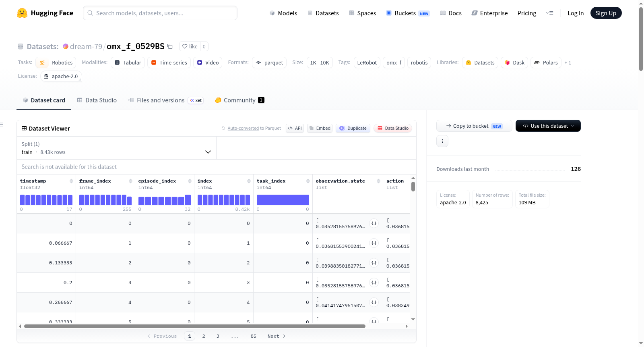Viewport: 644px width, 347px height.
Task: Click Copy to bucket
Action: tap(474, 126)
